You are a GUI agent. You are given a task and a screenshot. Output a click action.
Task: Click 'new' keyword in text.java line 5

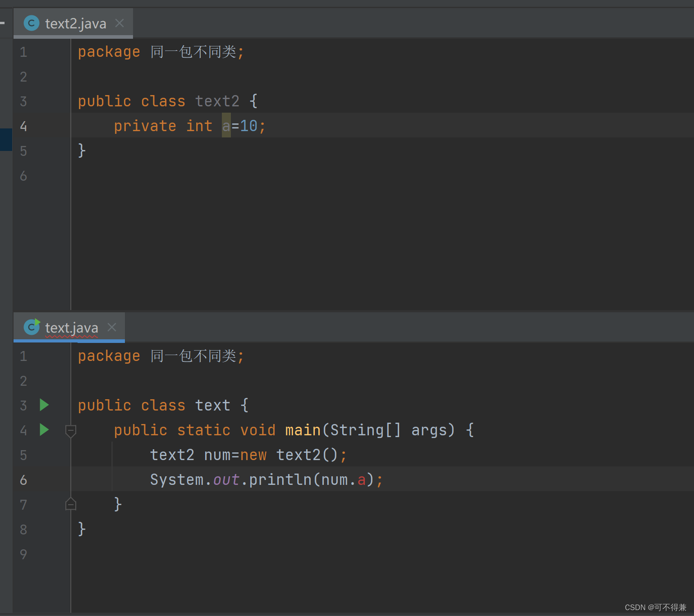tap(253, 455)
